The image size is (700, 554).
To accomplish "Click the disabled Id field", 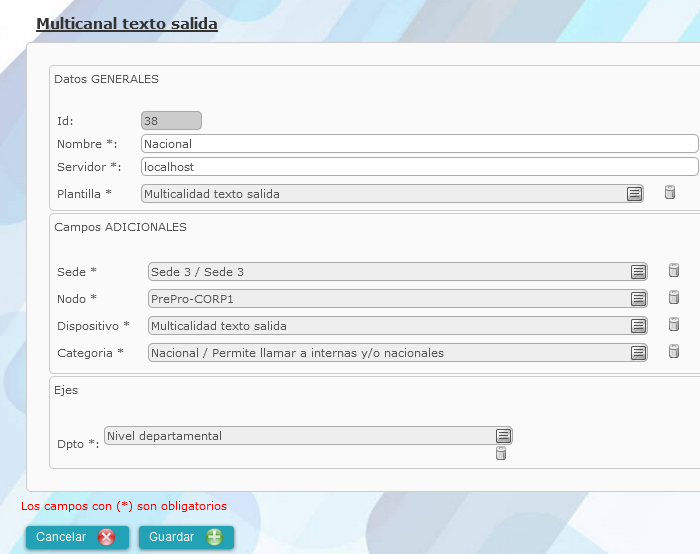I will [171, 121].
